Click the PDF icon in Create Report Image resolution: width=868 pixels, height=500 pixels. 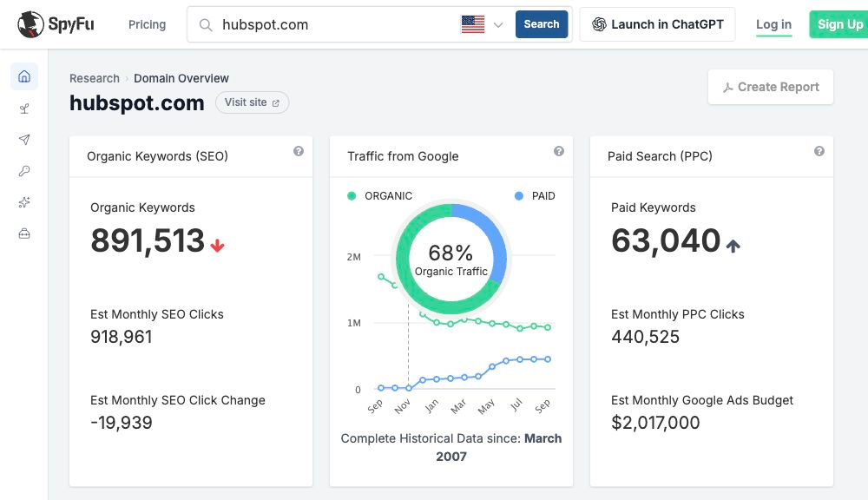pos(728,88)
